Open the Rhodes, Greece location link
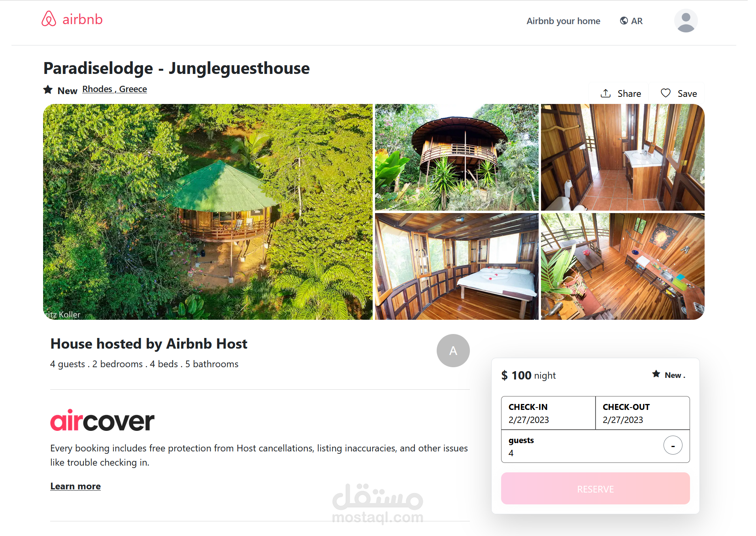 click(x=115, y=89)
